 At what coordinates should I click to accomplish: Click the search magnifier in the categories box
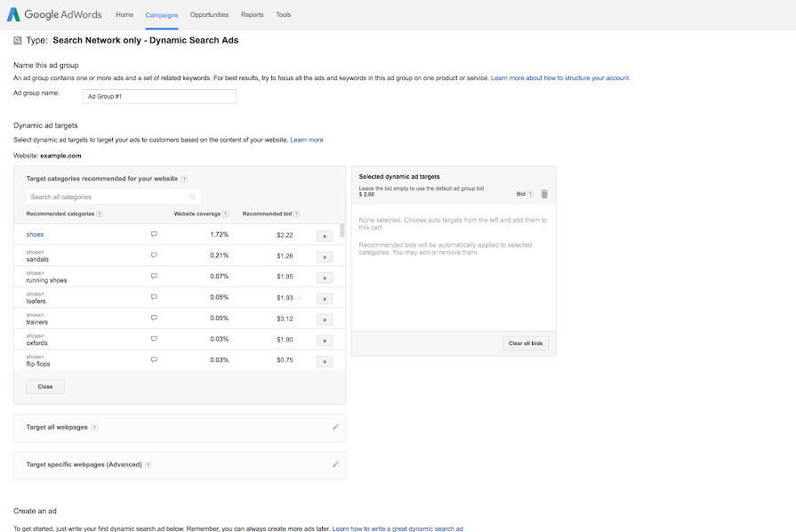click(192, 197)
